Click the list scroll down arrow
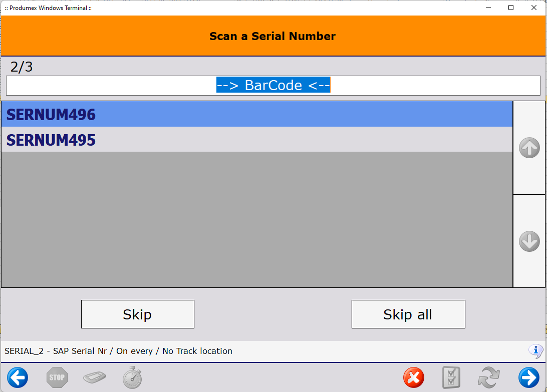 [x=529, y=241]
